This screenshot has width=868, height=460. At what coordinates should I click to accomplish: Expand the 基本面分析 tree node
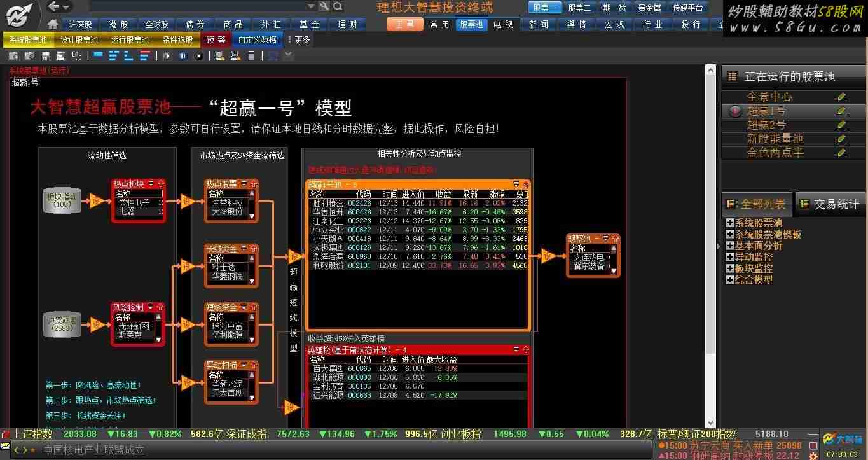730,246
